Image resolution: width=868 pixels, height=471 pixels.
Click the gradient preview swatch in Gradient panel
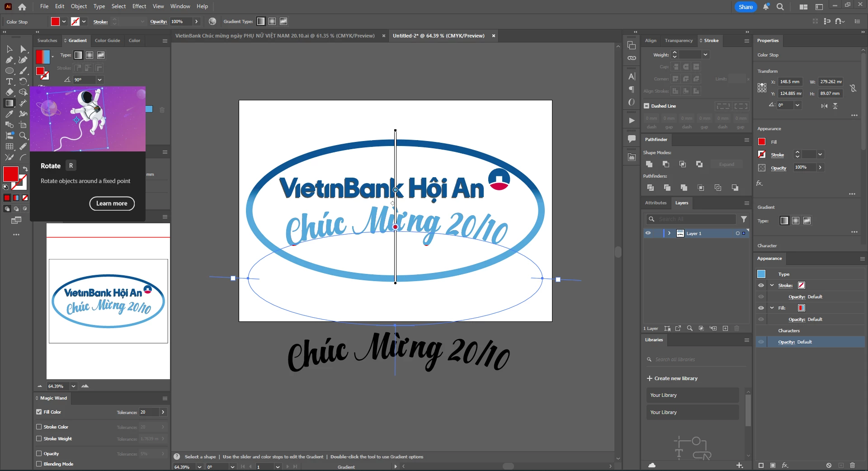click(42, 57)
